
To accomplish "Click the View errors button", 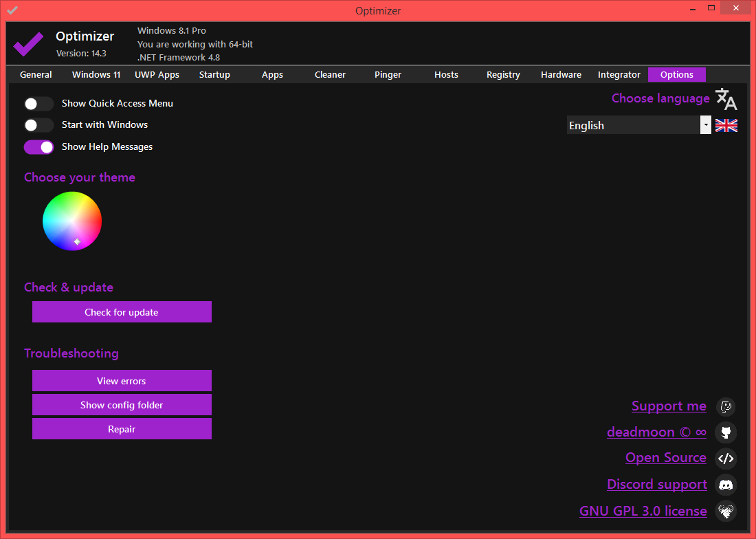I will click(x=122, y=381).
